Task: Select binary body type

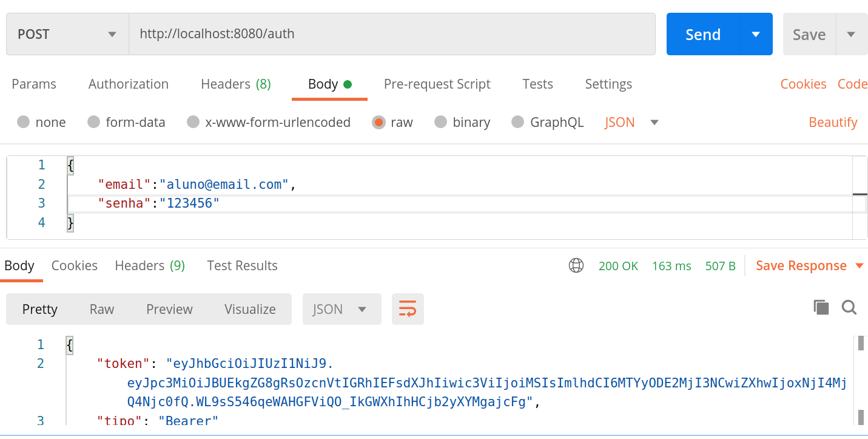Action: pyautogui.click(x=462, y=122)
